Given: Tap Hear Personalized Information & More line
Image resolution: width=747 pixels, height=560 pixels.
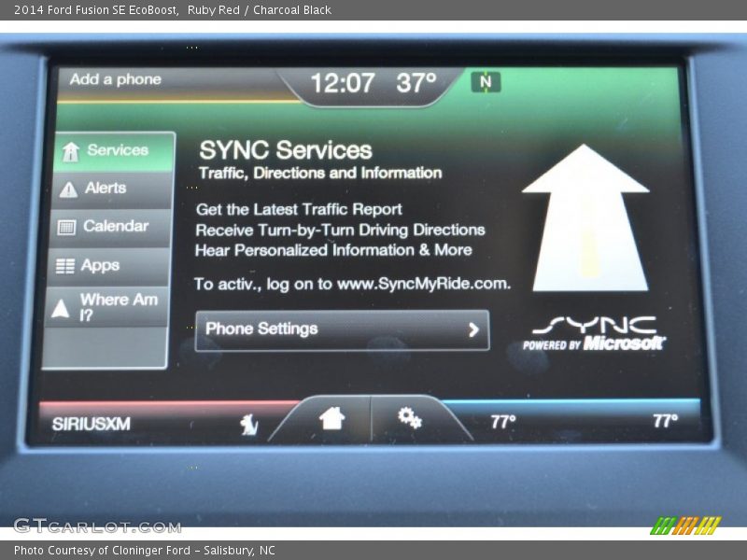Looking at the screenshot, I should pos(333,250).
